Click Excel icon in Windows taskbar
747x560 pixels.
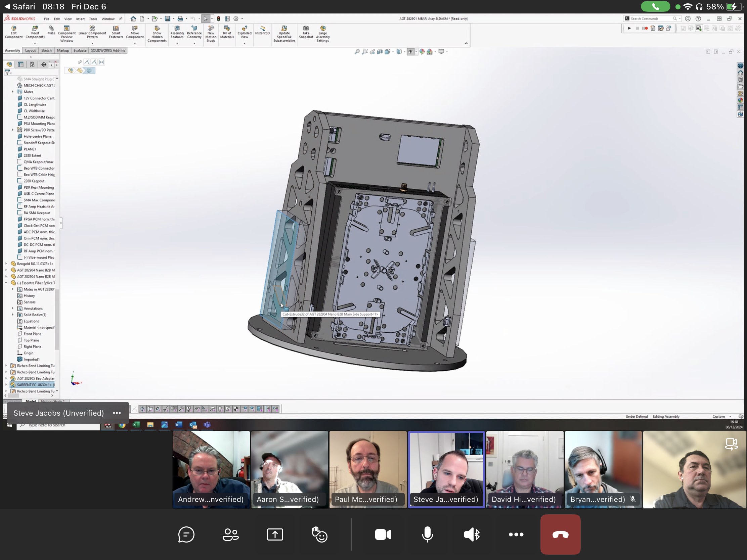(x=136, y=425)
